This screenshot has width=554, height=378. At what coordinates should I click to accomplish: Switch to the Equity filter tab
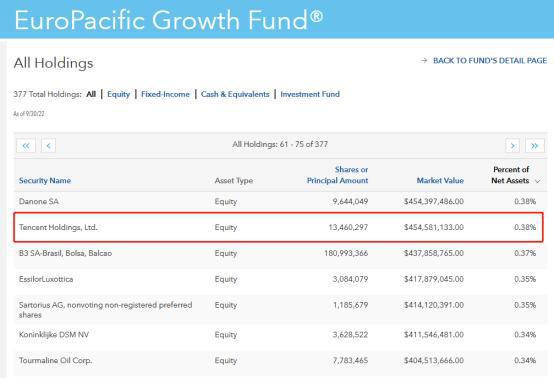coord(118,94)
